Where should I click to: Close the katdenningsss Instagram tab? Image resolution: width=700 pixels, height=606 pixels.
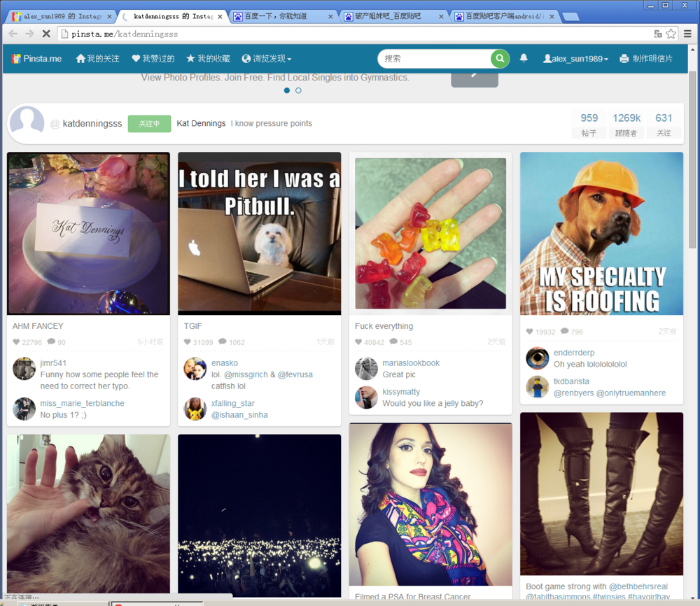(220, 17)
